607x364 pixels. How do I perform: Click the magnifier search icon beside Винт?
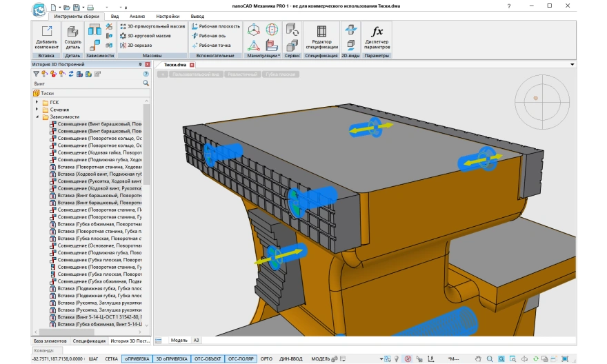coord(146,83)
